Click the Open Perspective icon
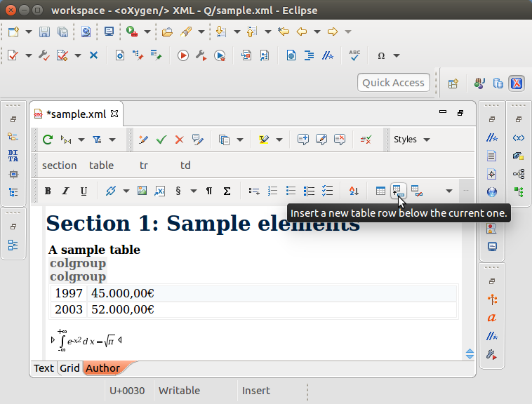Image resolution: width=532 pixels, height=404 pixels. tap(453, 83)
